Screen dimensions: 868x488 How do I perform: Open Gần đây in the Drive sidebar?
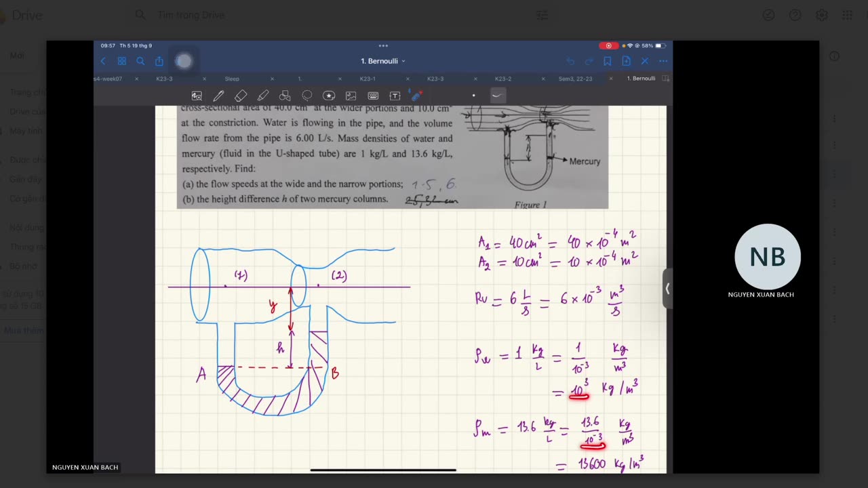(26, 179)
